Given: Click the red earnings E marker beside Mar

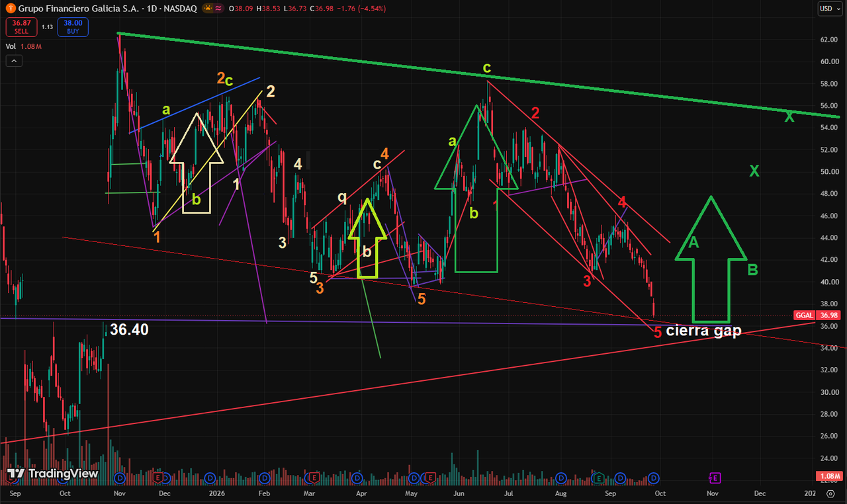Looking at the screenshot, I should [314, 478].
